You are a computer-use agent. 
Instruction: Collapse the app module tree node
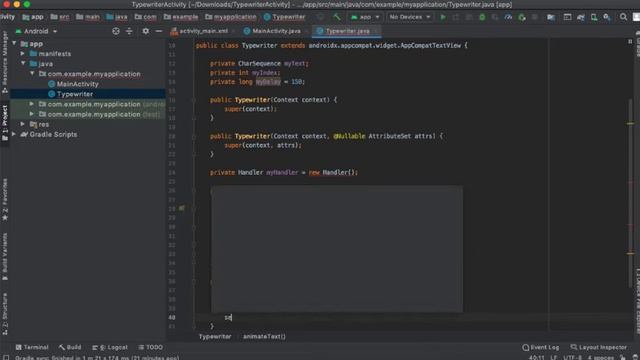point(15,43)
